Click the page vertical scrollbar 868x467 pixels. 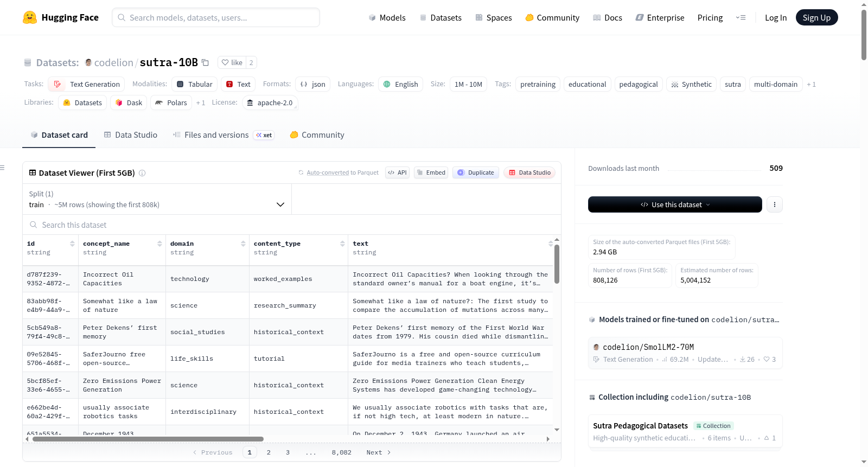pos(864,35)
